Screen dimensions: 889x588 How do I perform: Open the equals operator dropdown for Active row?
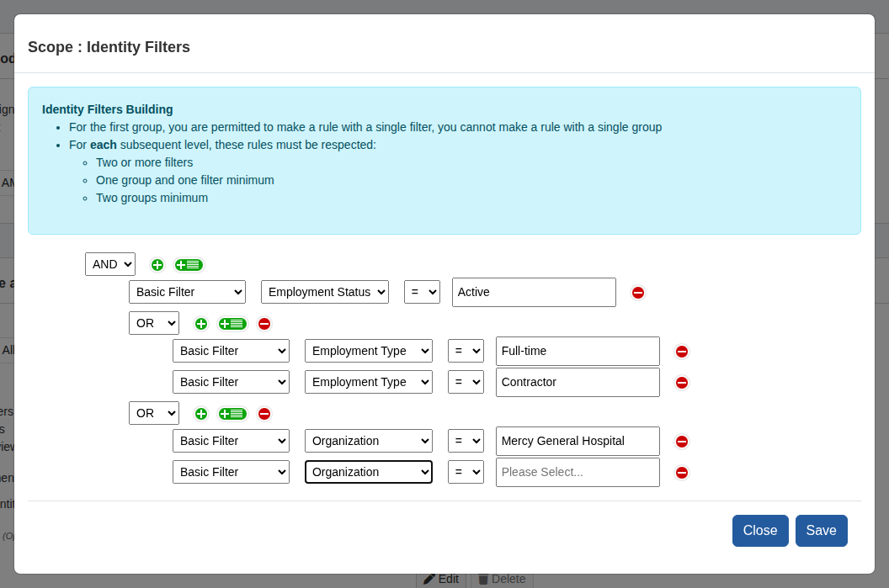click(x=422, y=292)
